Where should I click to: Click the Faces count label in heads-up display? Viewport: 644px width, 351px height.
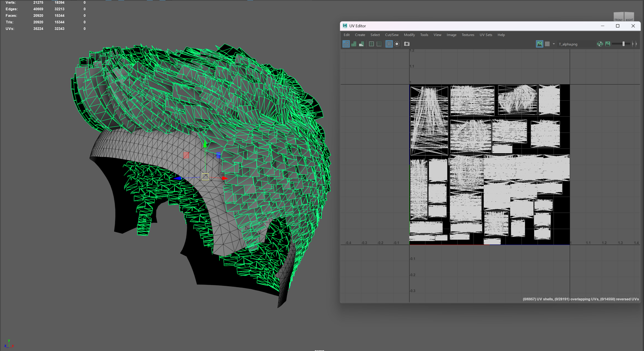click(11, 15)
